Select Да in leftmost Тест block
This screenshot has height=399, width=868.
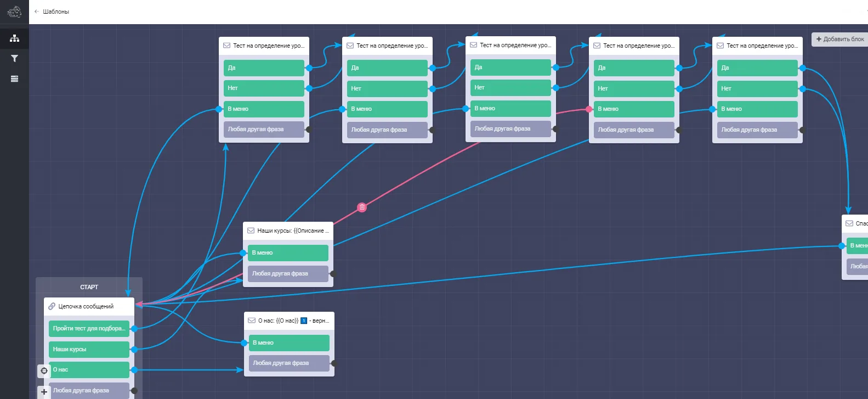click(x=264, y=68)
